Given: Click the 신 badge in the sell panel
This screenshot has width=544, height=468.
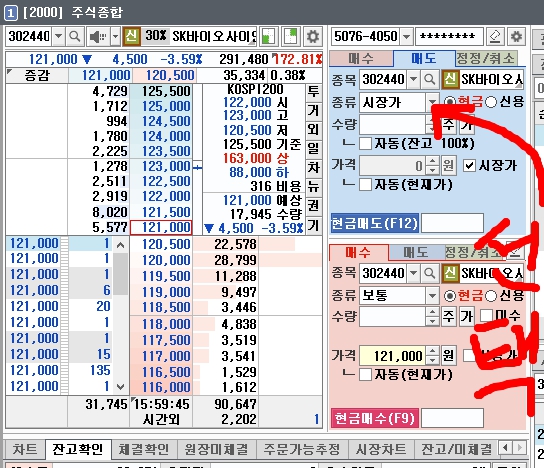Looking at the screenshot, I should (x=450, y=79).
